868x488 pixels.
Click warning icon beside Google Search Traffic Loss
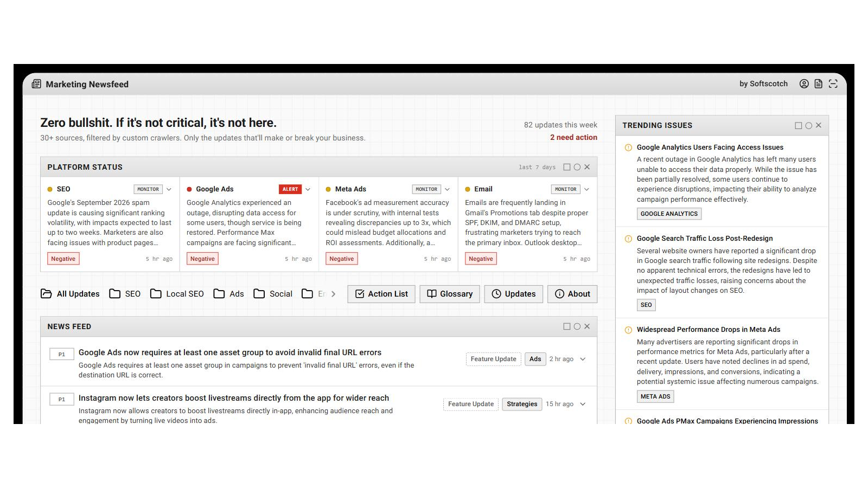(628, 239)
